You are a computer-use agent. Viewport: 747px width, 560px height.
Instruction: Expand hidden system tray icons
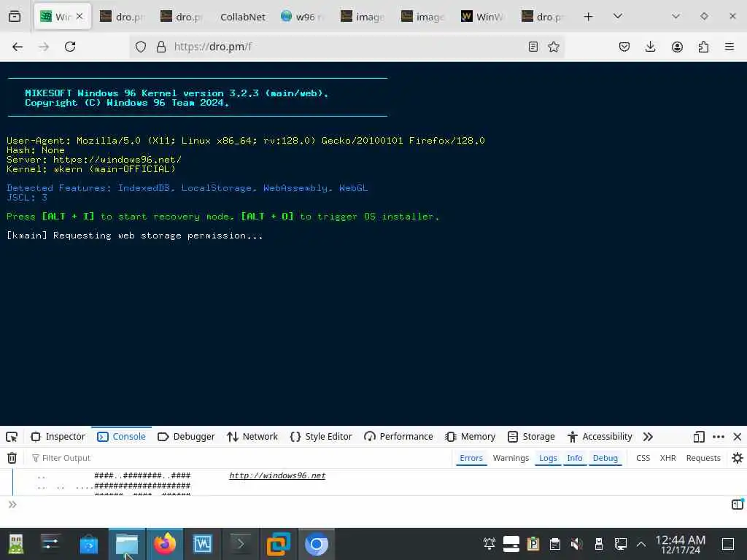[x=641, y=544]
